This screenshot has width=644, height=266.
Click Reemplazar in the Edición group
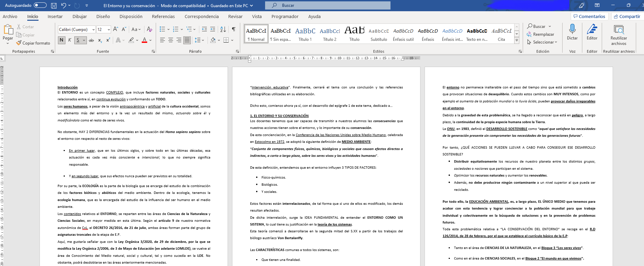(x=540, y=34)
